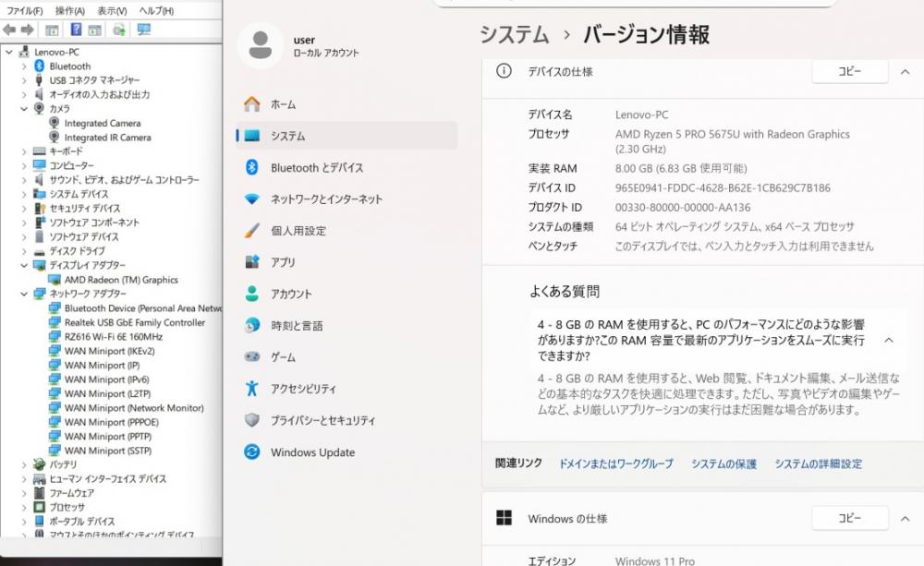Open システムの詳細設定 link

tap(818, 464)
